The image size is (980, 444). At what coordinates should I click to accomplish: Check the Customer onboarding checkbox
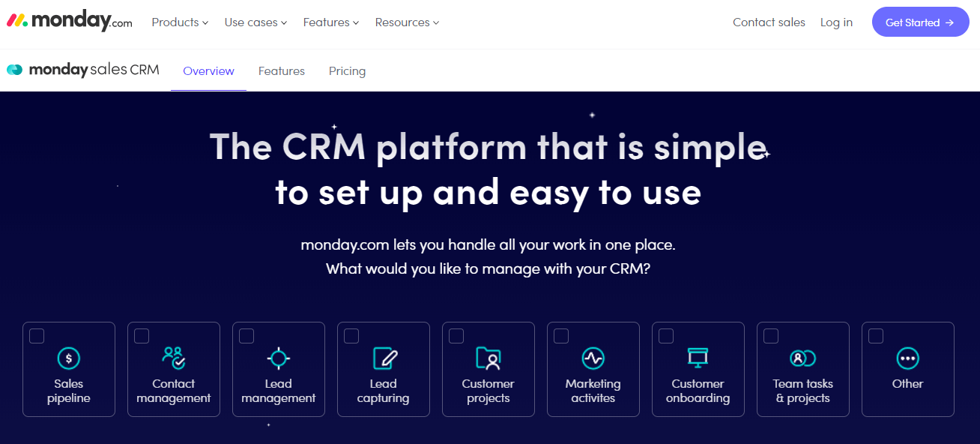pyautogui.click(x=666, y=336)
